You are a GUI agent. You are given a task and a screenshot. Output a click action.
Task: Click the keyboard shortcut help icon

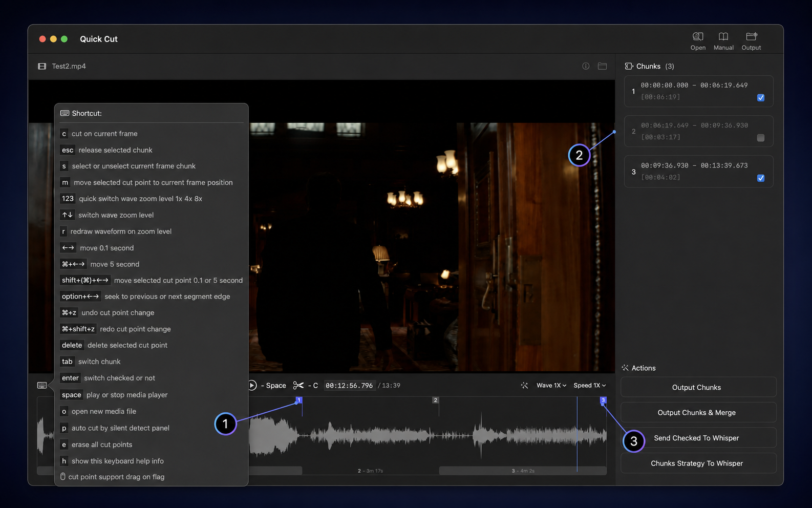click(42, 385)
